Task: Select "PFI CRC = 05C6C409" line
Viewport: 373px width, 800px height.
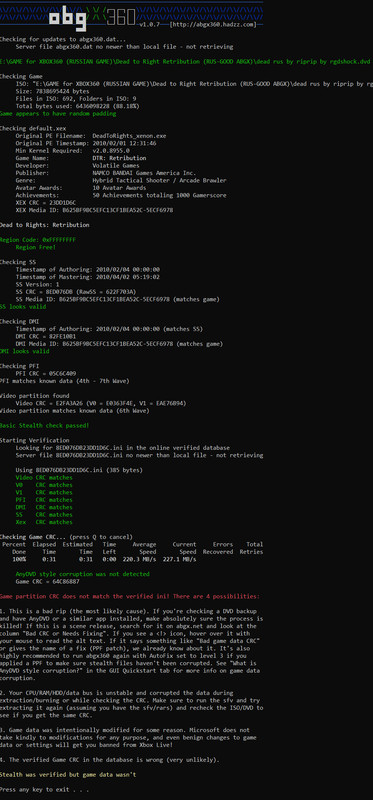Action: [46, 373]
